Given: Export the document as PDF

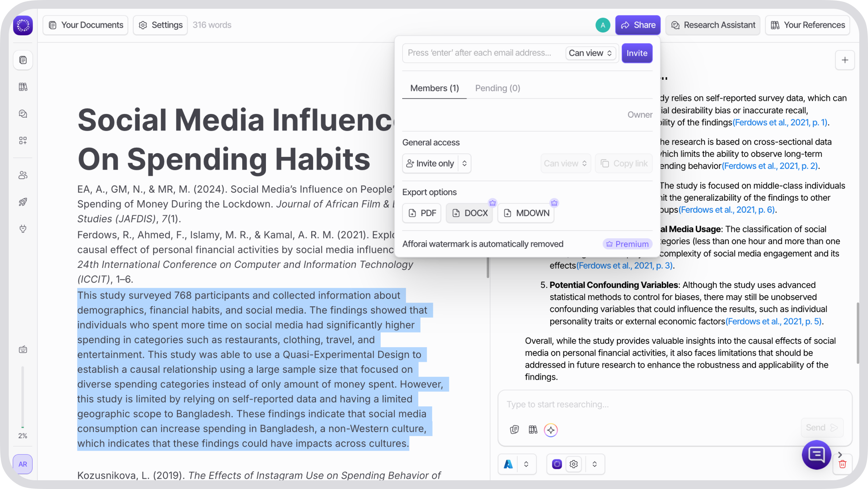Looking at the screenshot, I should [421, 213].
